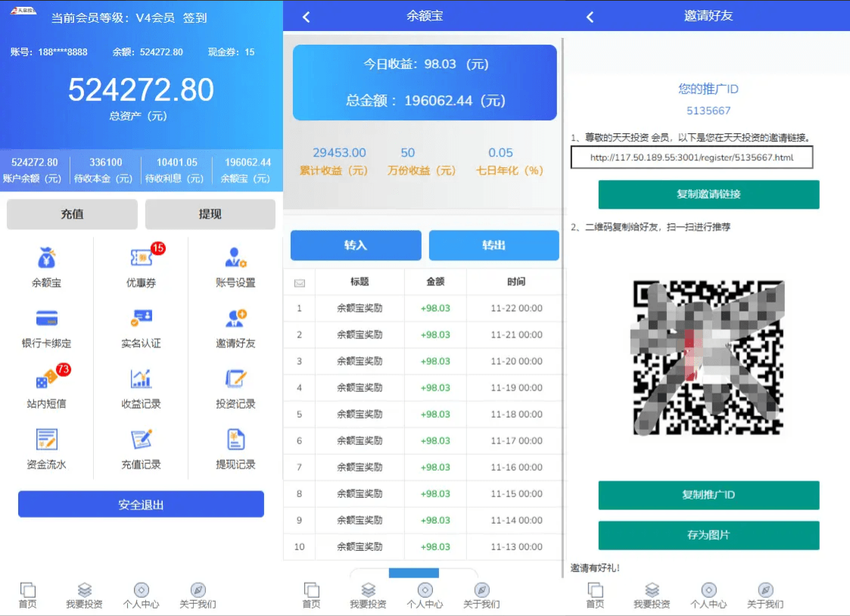This screenshot has height=616, width=850.
Task: Open 银行卡绑定 bank card icon
Action: [47, 318]
